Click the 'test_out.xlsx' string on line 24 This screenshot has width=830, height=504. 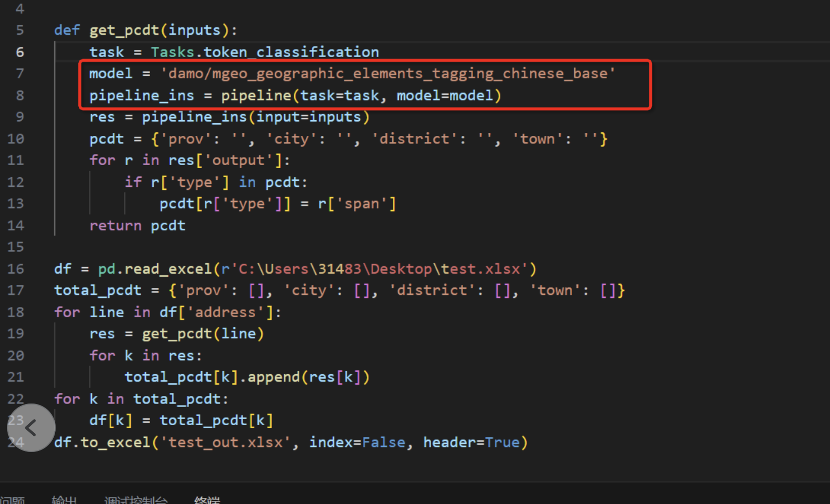coord(225,442)
